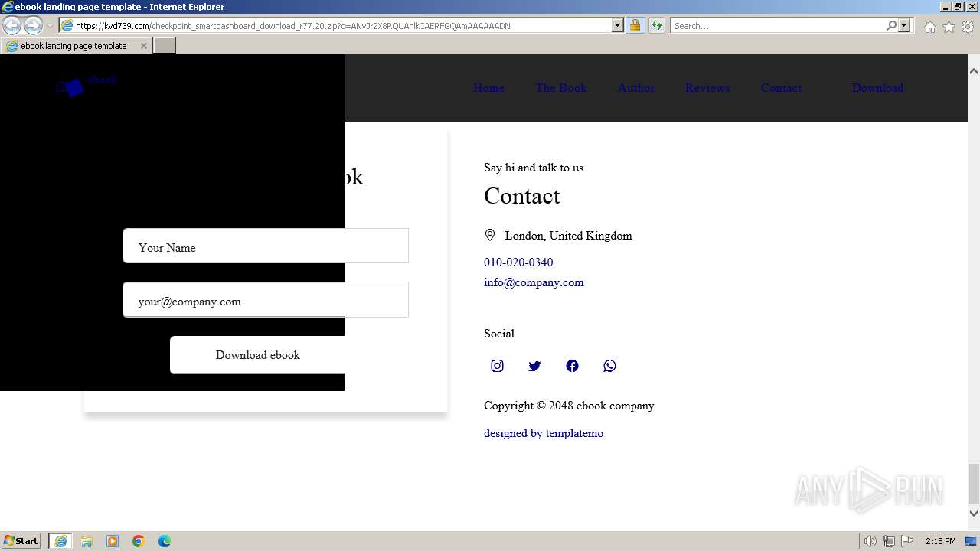The height and width of the screenshot is (551, 980).
Task: Open Internet Explorer from the taskbar
Action: pos(60,541)
